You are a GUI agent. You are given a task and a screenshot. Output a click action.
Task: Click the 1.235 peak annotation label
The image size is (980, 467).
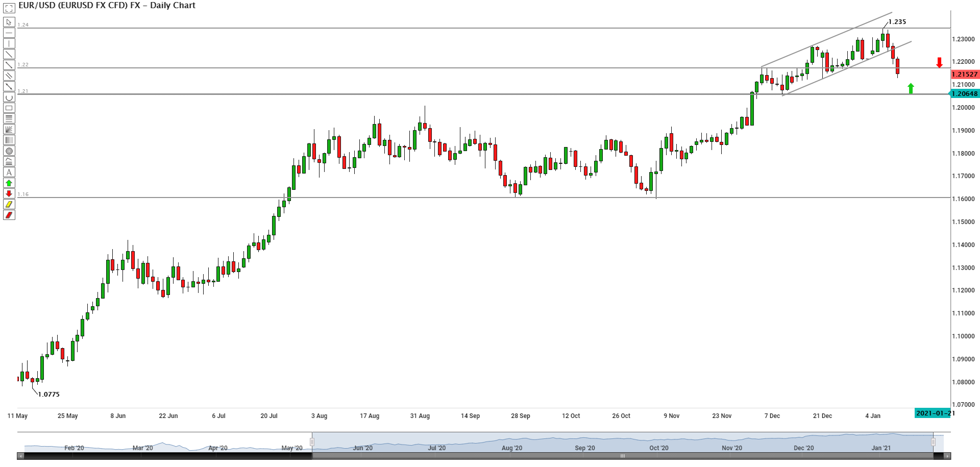(x=897, y=22)
